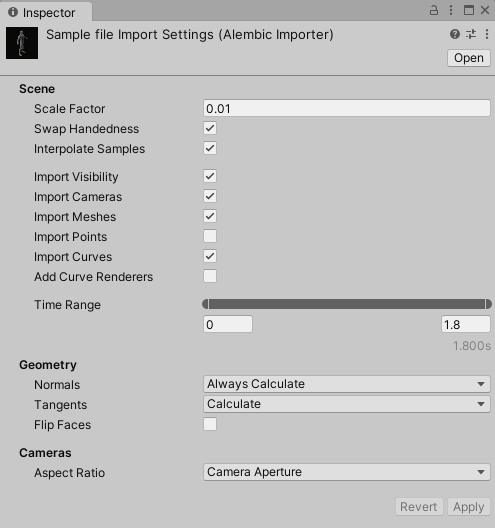The height and width of the screenshot is (528, 495).
Task: Click the middle of the Time Range bar
Action: tap(347, 304)
